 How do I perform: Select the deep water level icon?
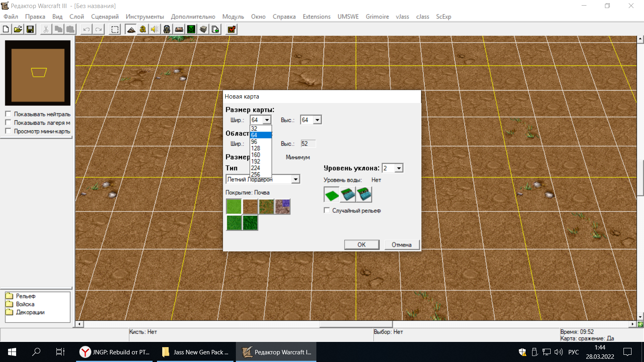click(364, 195)
